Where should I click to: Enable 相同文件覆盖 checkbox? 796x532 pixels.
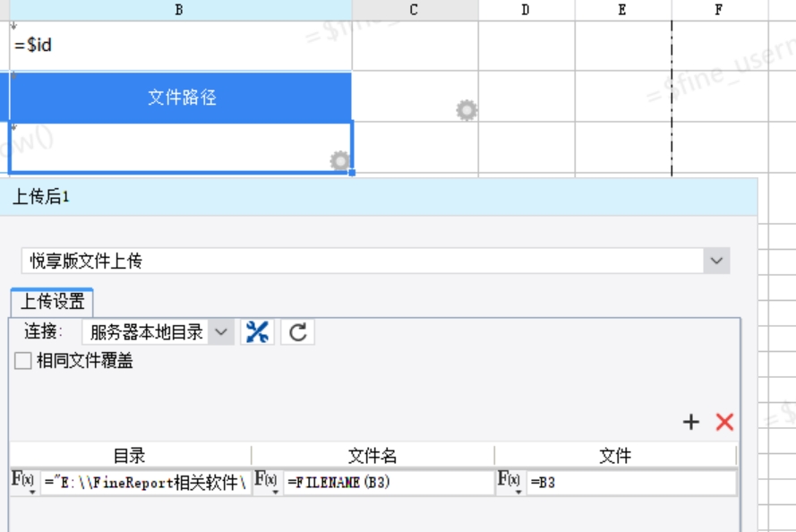pyautogui.click(x=23, y=361)
